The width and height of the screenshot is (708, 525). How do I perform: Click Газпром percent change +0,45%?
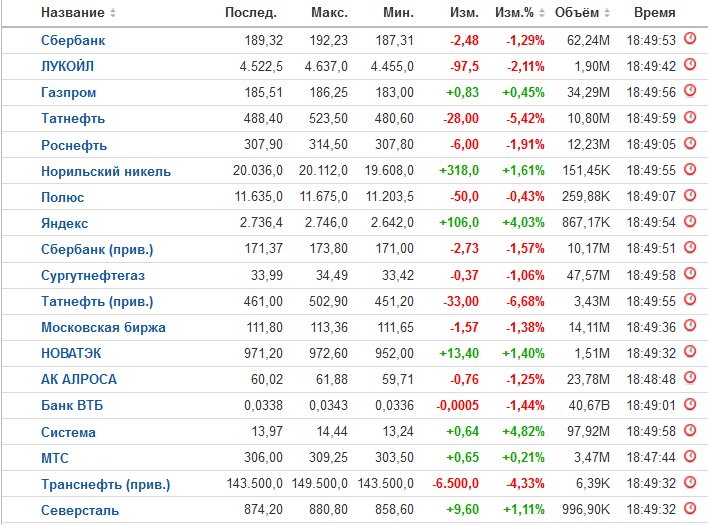click(523, 93)
